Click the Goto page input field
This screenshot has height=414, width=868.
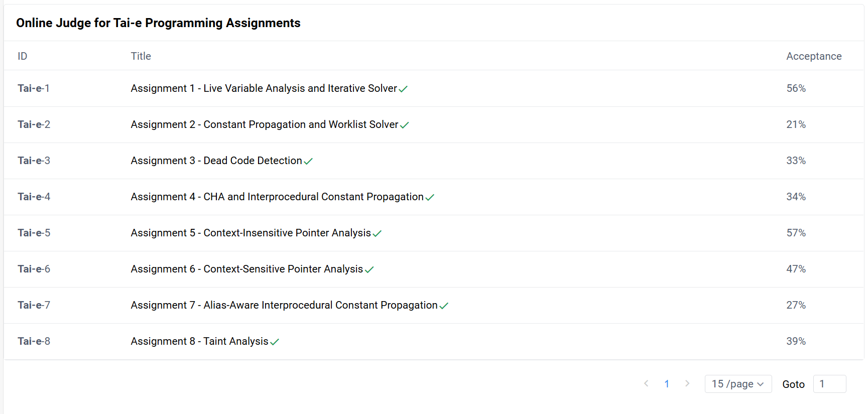[x=829, y=384]
